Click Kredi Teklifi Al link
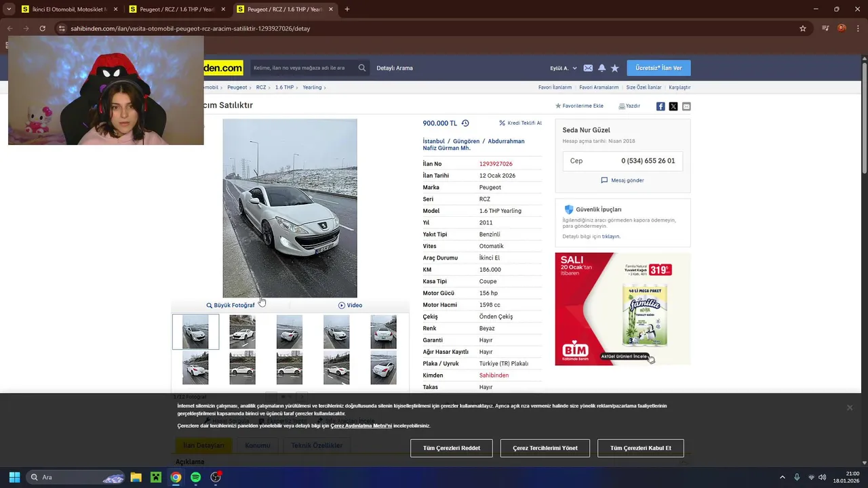The height and width of the screenshot is (488, 868). (520, 123)
